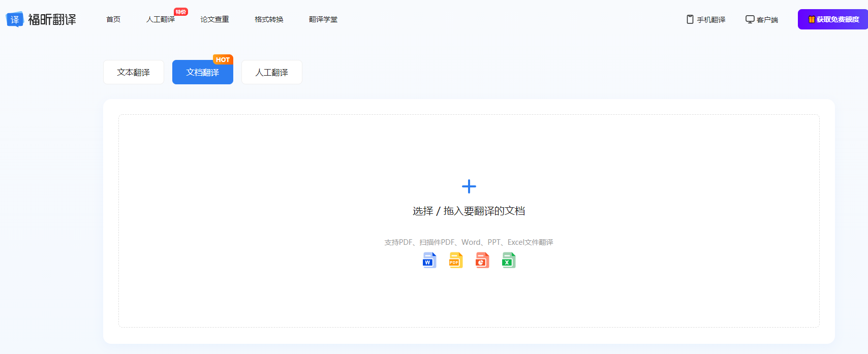Click the blue plus upload icon

pos(469,186)
